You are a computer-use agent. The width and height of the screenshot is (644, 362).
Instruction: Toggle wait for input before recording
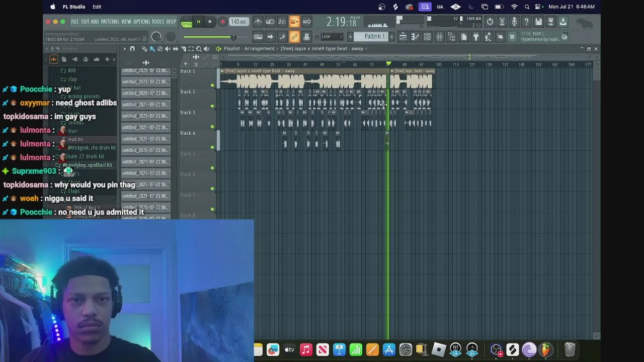[270, 22]
